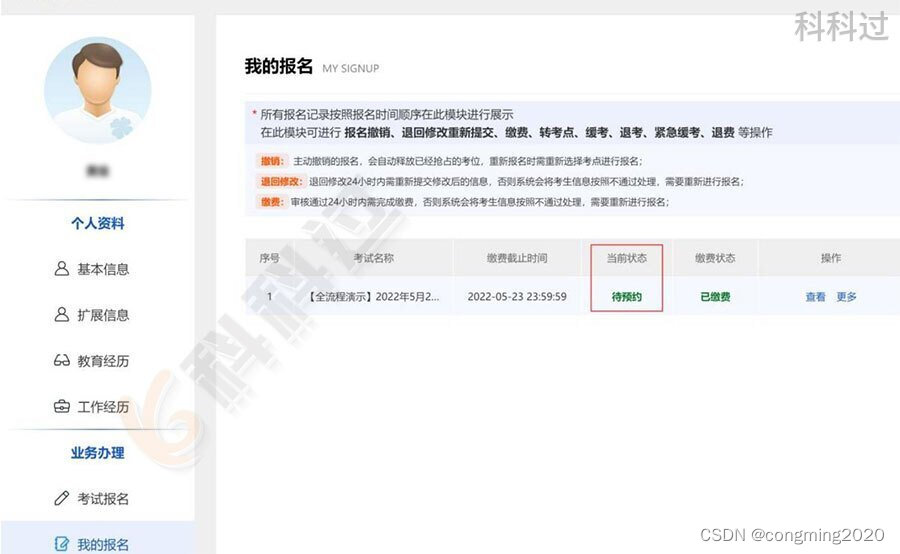Click the 退回修改: orange label
The image size is (900, 554).
pos(280,181)
